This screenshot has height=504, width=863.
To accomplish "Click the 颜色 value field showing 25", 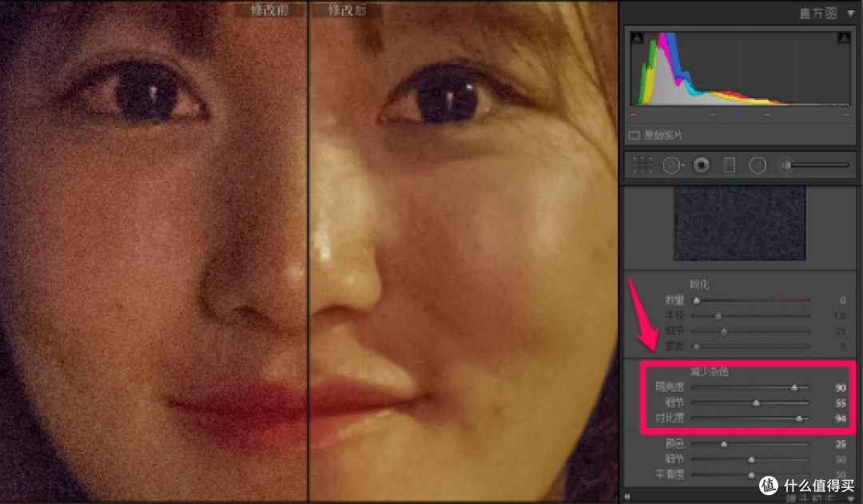I will click(841, 444).
